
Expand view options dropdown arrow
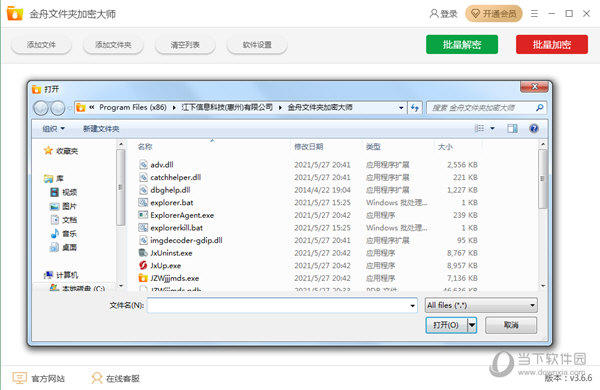492,128
